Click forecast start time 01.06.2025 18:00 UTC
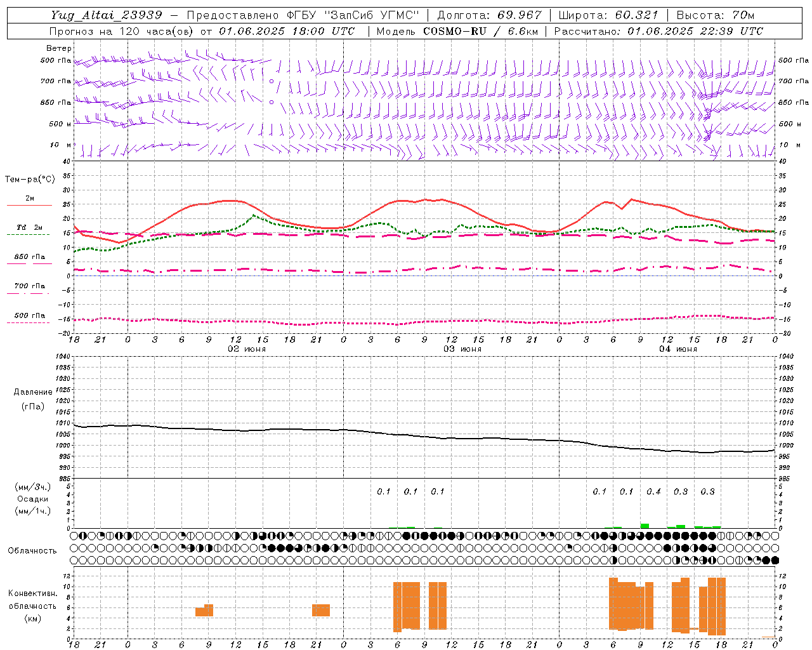This screenshot has height=650, width=812. click(287, 31)
